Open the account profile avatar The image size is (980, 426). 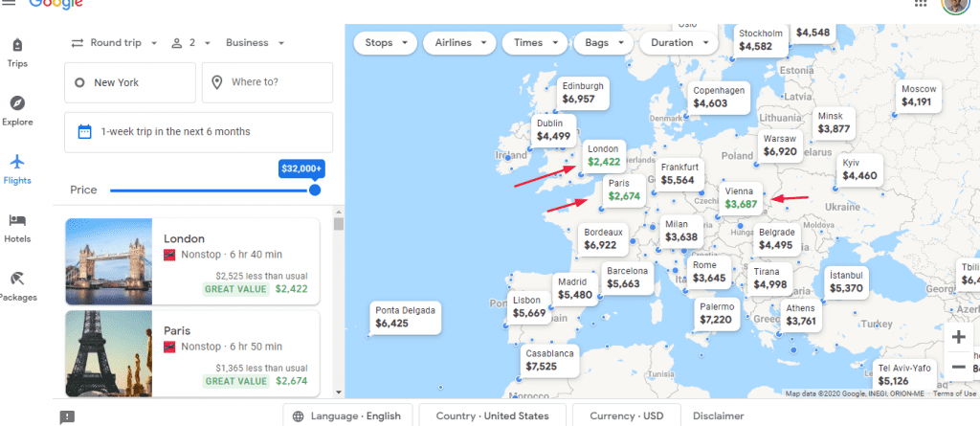coord(954,5)
